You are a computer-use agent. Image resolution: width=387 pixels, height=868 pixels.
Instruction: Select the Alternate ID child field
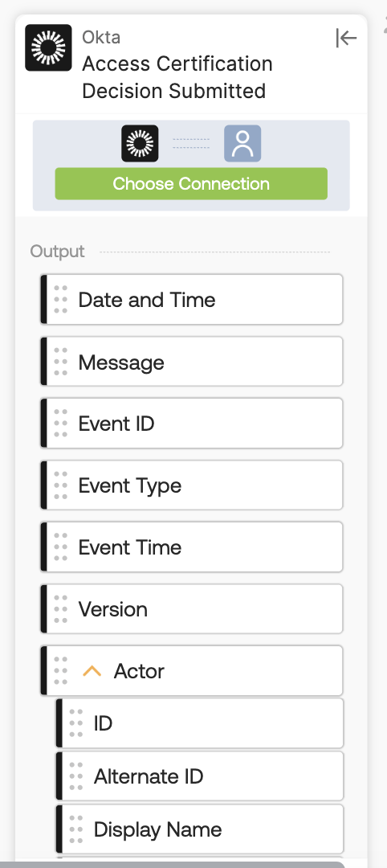click(x=200, y=776)
